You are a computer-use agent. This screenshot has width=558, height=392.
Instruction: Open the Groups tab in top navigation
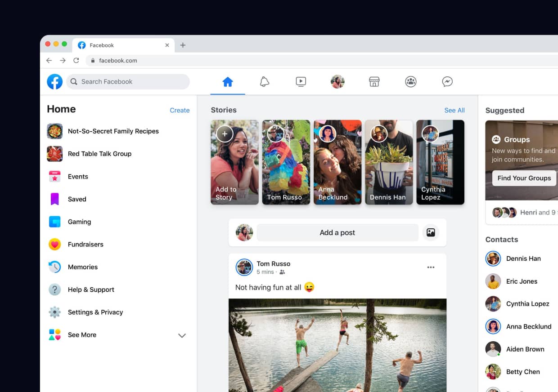point(411,82)
